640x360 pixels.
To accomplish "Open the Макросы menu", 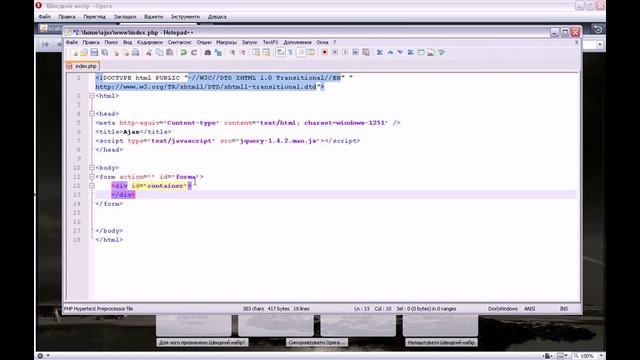I will coord(226,42).
